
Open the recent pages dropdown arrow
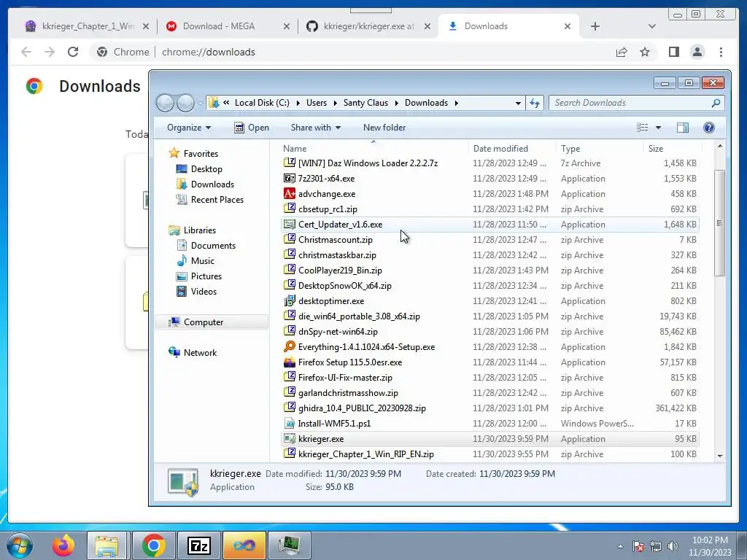click(201, 103)
